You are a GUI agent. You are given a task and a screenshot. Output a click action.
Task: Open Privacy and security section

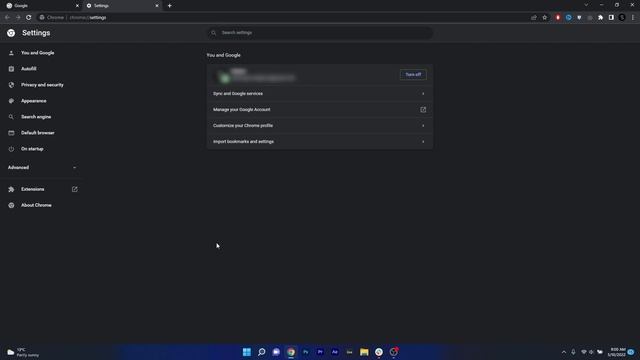(42, 85)
